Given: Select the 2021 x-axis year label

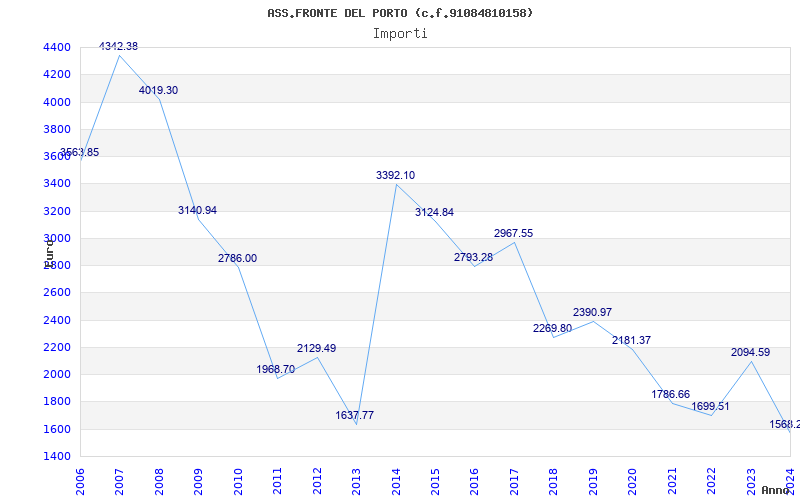Looking at the screenshot, I should click(672, 482).
